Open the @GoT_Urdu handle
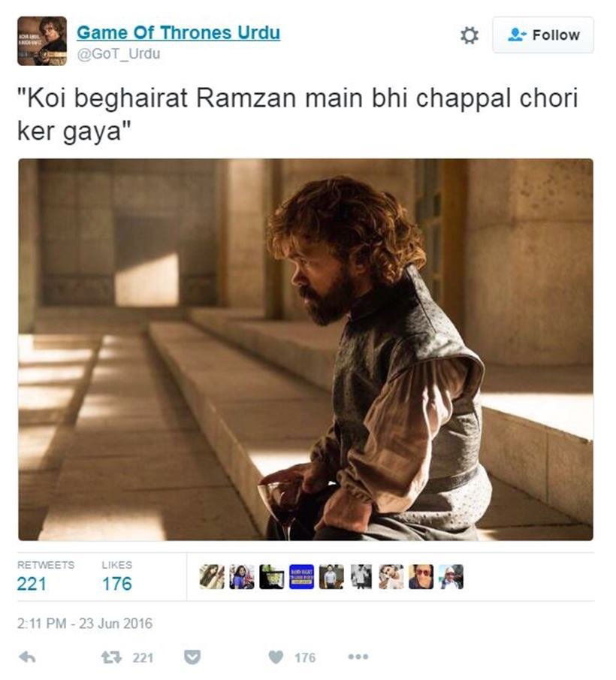The width and height of the screenshot is (616, 680). [x=119, y=54]
